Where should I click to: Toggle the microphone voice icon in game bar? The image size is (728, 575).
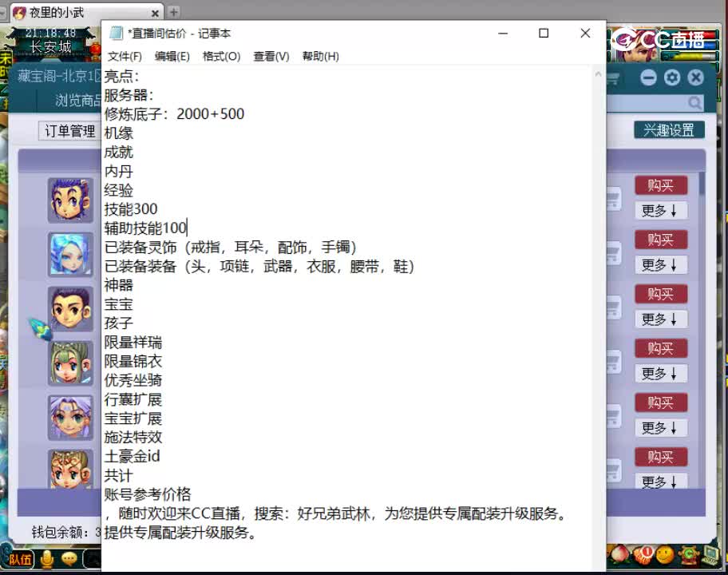tap(47, 559)
